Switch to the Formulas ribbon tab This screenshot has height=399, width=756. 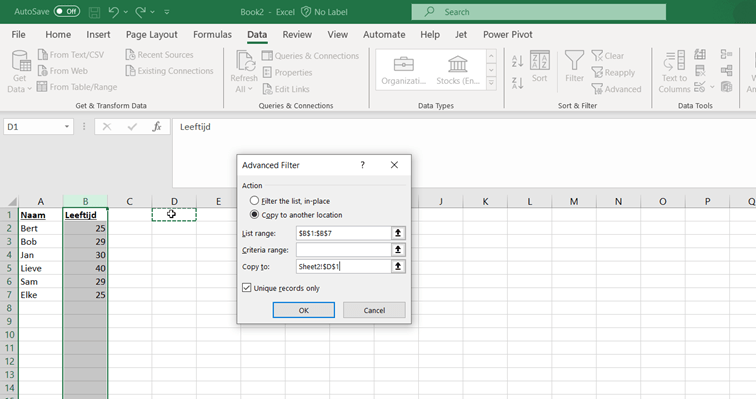[212, 35]
